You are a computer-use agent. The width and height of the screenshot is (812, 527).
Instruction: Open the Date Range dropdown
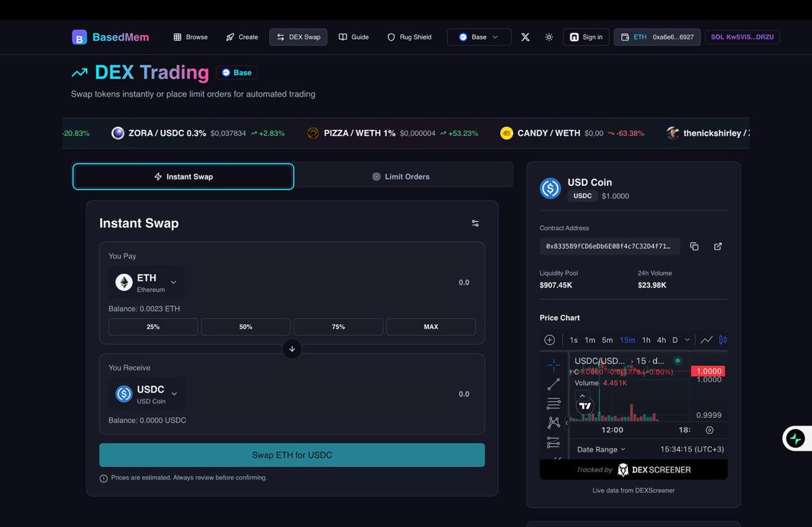pos(601,449)
